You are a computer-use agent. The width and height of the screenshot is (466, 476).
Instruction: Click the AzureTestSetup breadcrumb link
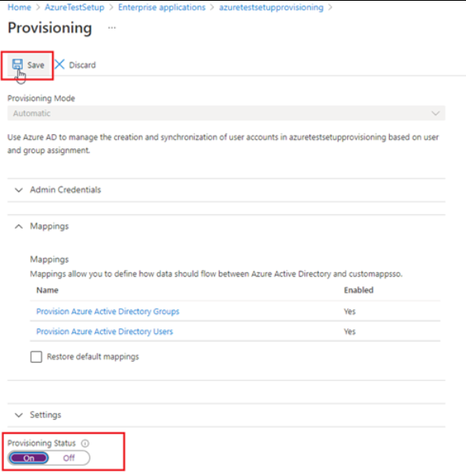click(74, 7)
